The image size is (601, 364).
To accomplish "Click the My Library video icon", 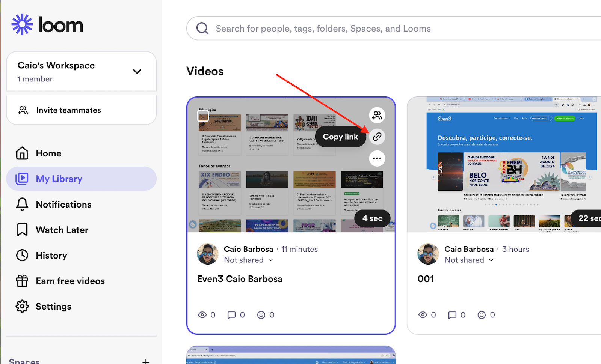I will 22,179.
